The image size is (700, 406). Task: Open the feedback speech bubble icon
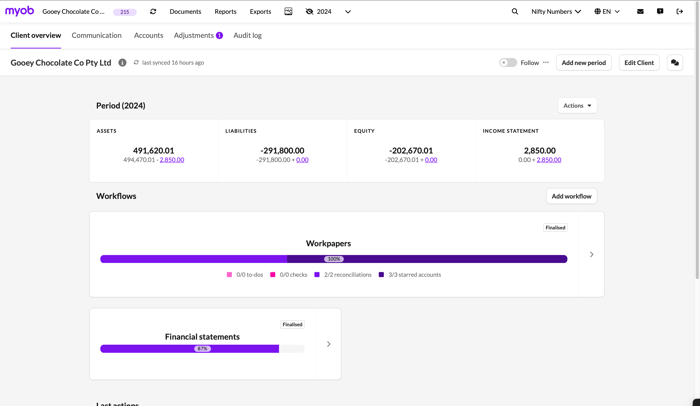coord(660,12)
